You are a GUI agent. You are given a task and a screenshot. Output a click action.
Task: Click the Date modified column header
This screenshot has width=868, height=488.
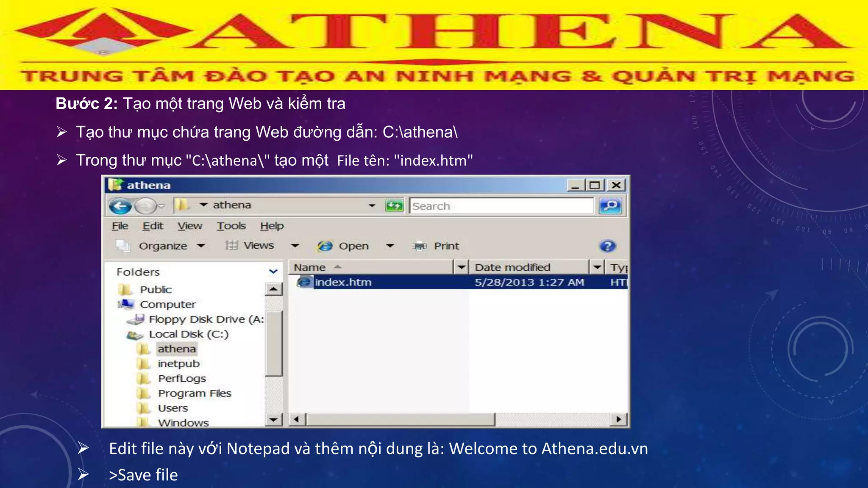click(x=530, y=267)
